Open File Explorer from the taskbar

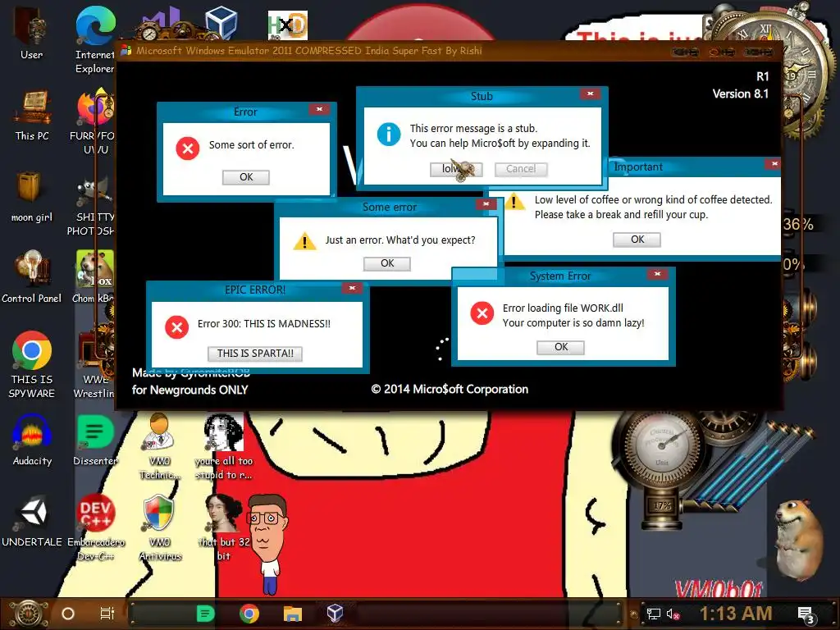[293, 614]
